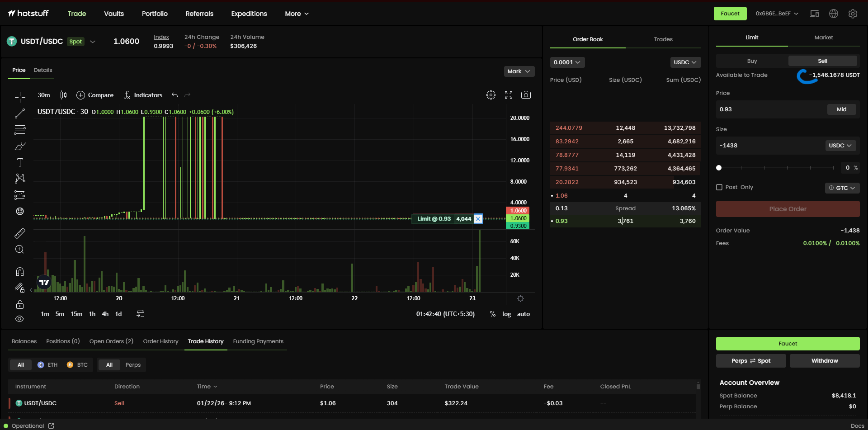Viewport: 868px width, 430px height.
Task: Select the magnet mode tool
Action: pyautogui.click(x=20, y=271)
